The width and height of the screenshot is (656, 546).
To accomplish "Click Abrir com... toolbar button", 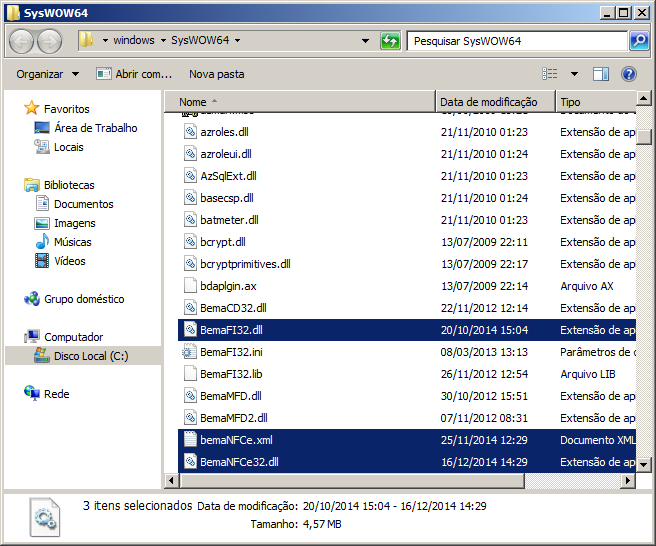I will tap(134, 74).
